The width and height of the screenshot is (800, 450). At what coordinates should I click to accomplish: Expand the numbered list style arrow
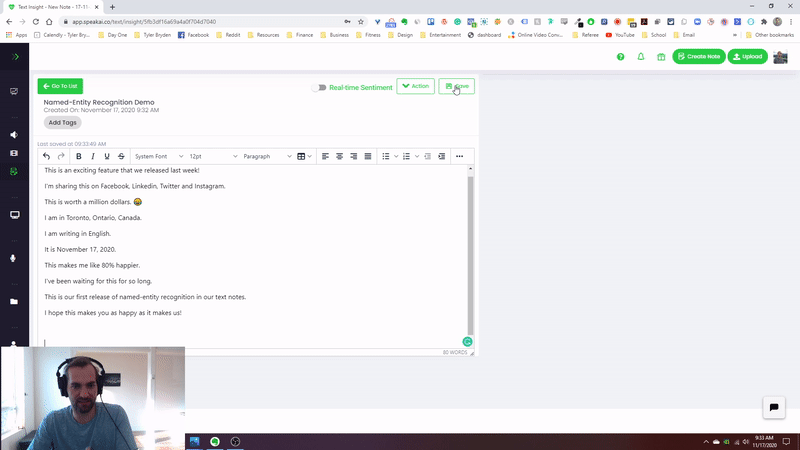tap(417, 156)
